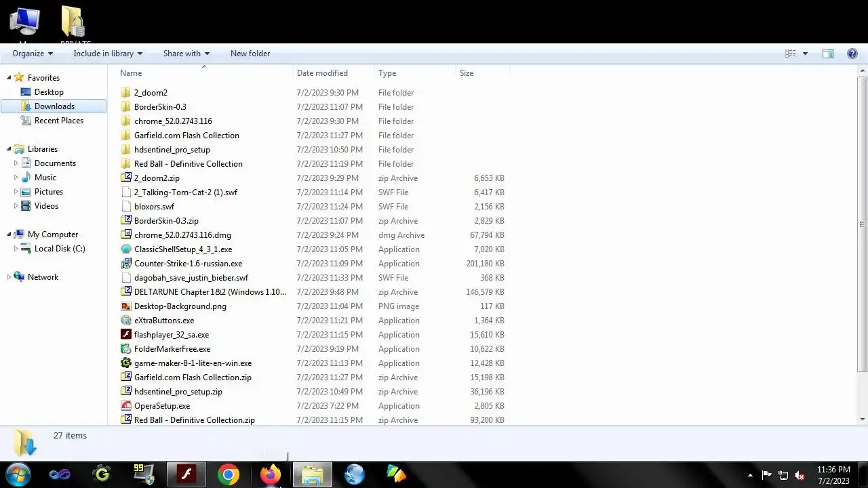The height and width of the screenshot is (488, 868).
Task: Select Music library
Action: (x=45, y=178)
